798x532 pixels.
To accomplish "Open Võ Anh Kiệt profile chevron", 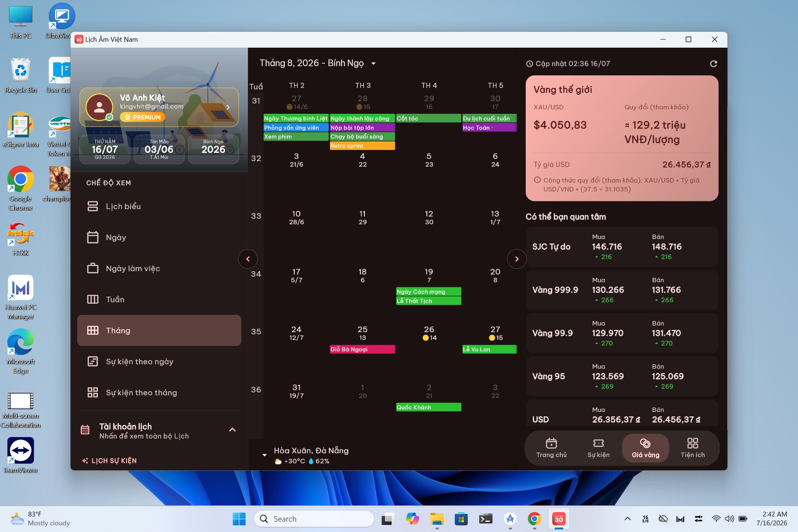I will tap(228, 107).
